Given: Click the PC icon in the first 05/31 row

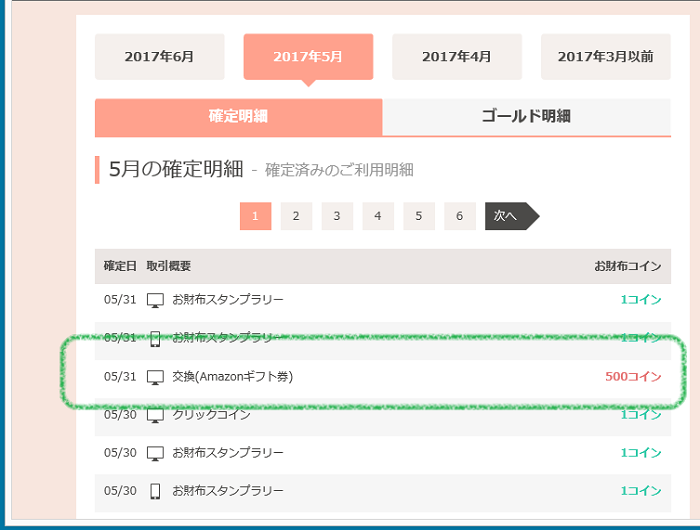Looking at the screenshot, I should (x=155, y=300).
